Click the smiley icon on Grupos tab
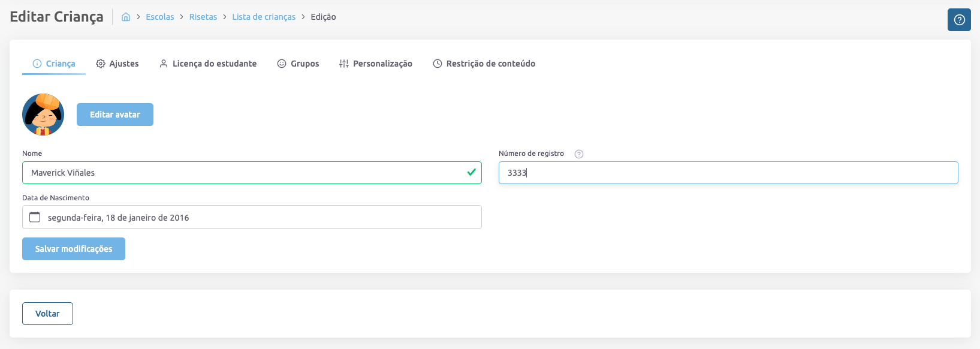The height and width of the screenshot is (349, 980). tap(282, 64)
